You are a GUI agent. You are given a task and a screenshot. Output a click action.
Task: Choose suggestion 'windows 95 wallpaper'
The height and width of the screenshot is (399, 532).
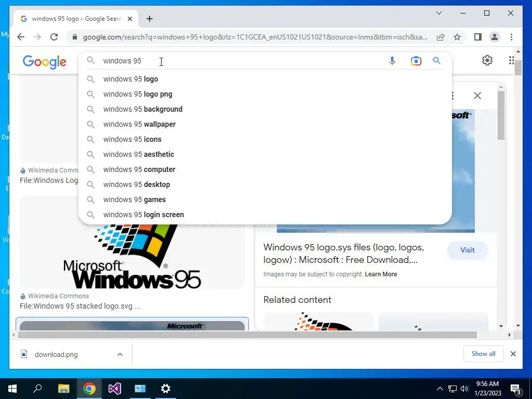(x=265, y=124)
